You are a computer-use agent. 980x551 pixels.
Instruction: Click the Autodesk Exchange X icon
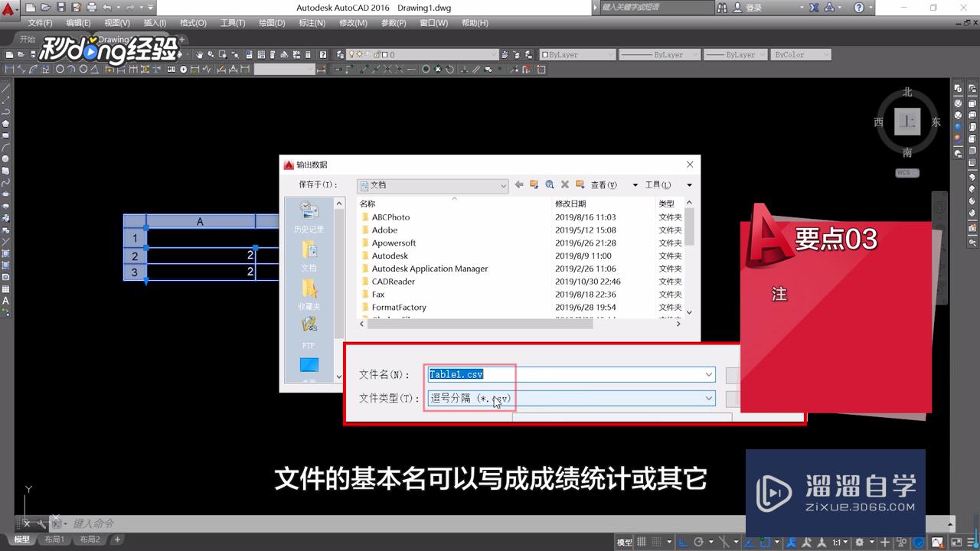coord(814,7)
